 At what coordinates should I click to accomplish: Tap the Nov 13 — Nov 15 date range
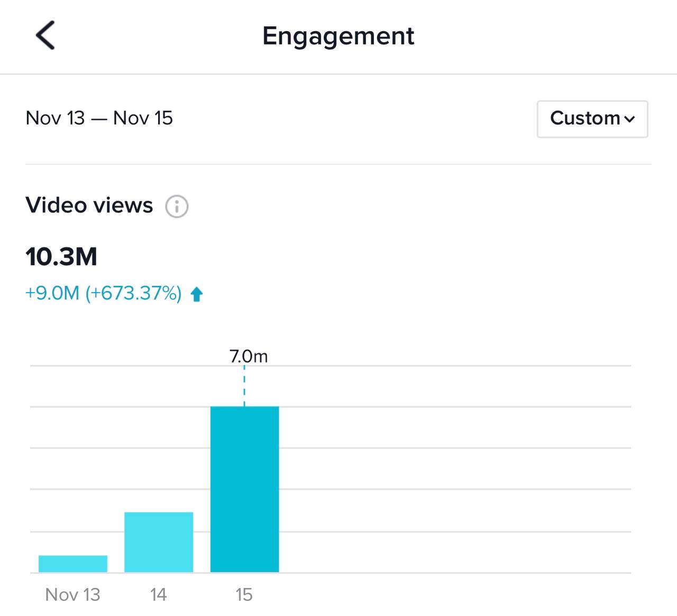click(99, 118)
